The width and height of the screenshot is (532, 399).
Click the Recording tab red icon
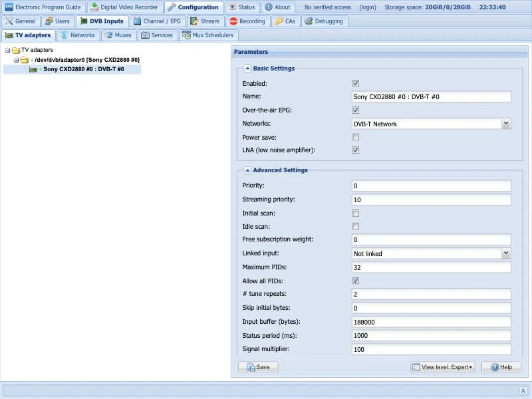(x=233, y=21)
